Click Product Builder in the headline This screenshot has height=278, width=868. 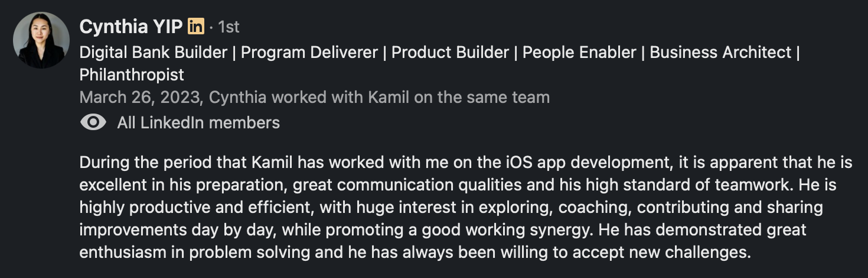click(450, 52)
